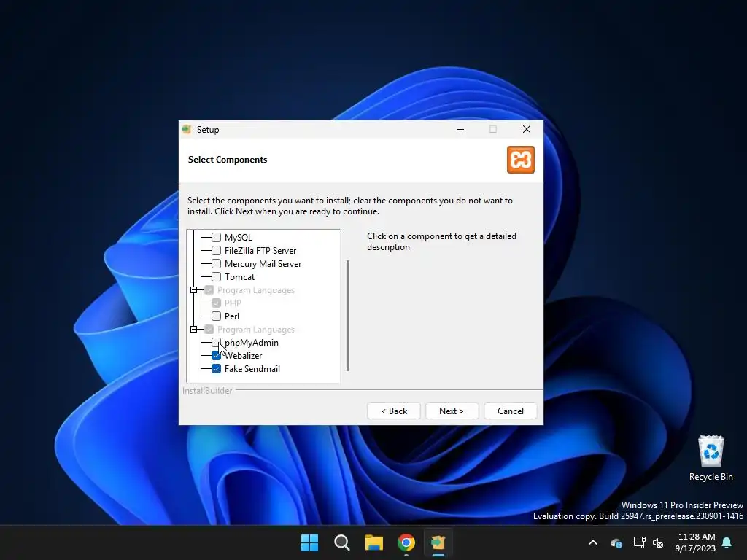This screenshot has height=560, width=747.
Task: Click the MySQL label
Action: (239, 237)
